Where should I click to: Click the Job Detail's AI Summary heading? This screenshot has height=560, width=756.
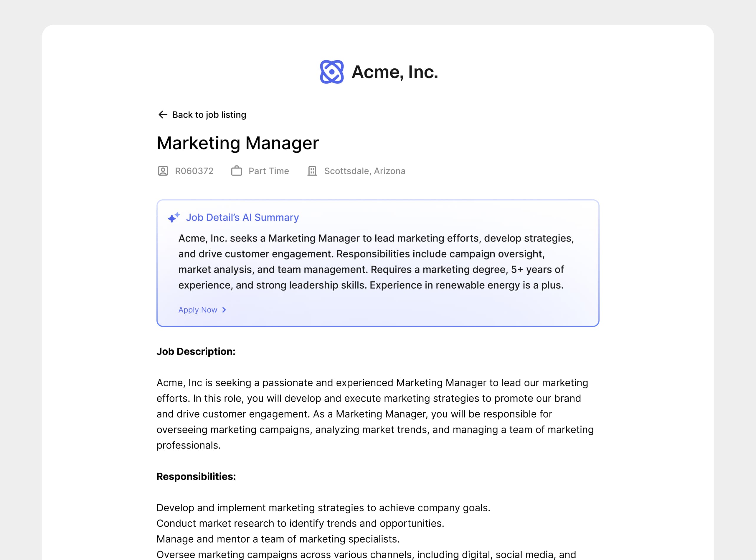[242, 217]
